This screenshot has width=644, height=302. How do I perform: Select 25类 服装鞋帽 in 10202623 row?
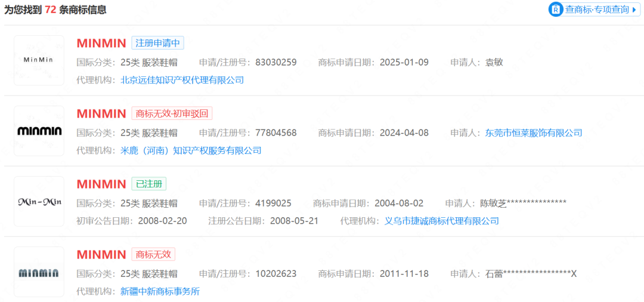[149, 273]
